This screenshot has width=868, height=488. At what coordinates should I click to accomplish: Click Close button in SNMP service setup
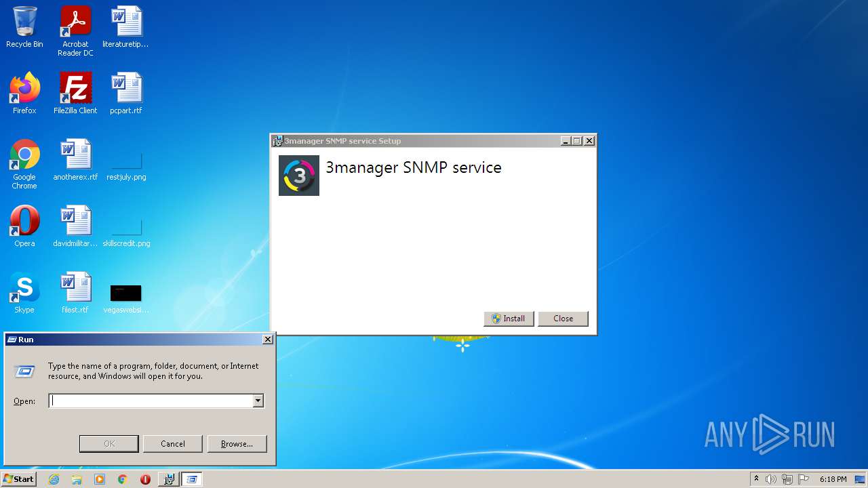[x=563, y=319]
